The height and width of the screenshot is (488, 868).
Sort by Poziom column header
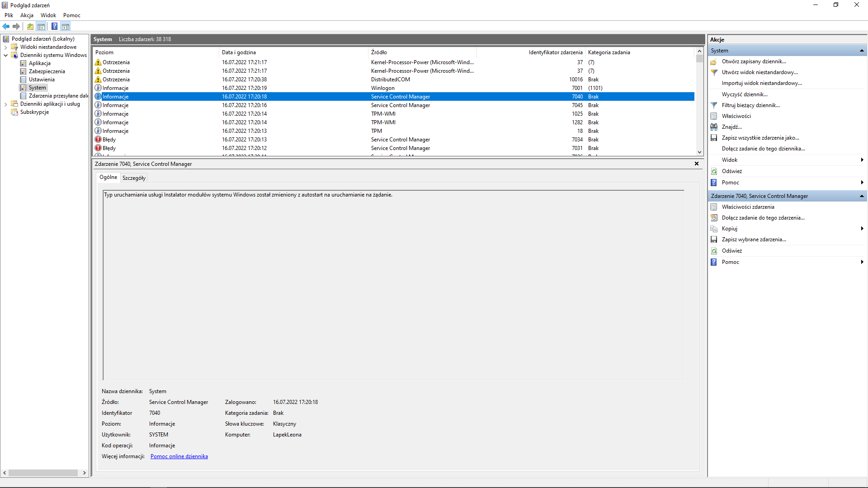(x=156, y=52)
